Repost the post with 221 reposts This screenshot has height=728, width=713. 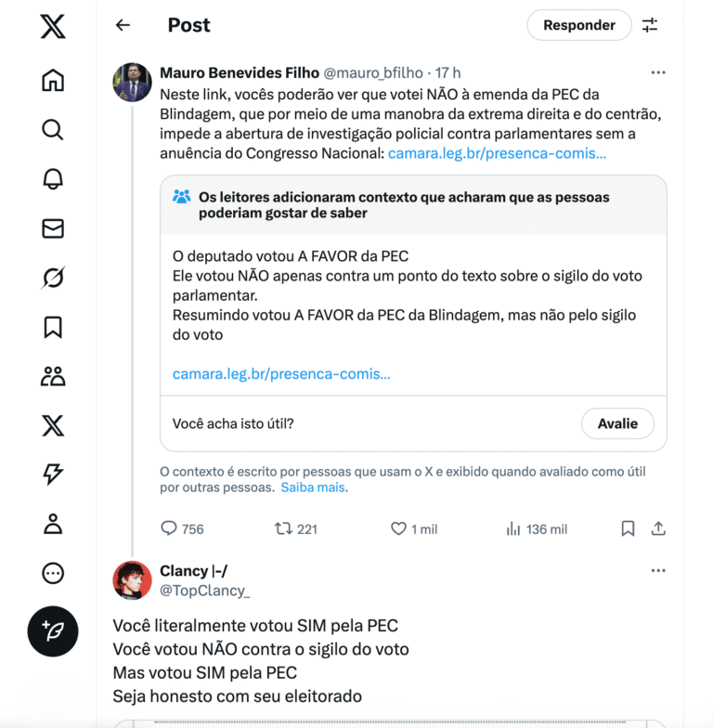pyautogui.click(x=282, y=529)
